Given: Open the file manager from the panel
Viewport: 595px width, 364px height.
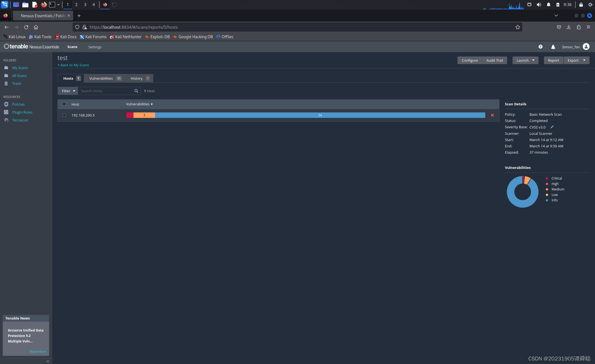Looking at the screenshot, I should (25, 5).
